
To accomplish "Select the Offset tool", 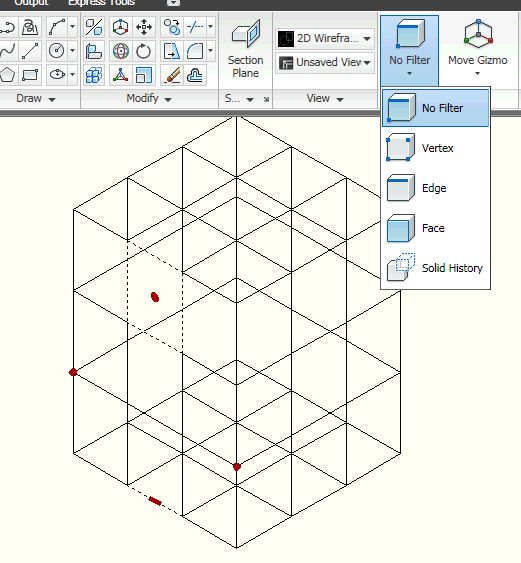I will 195,75.
